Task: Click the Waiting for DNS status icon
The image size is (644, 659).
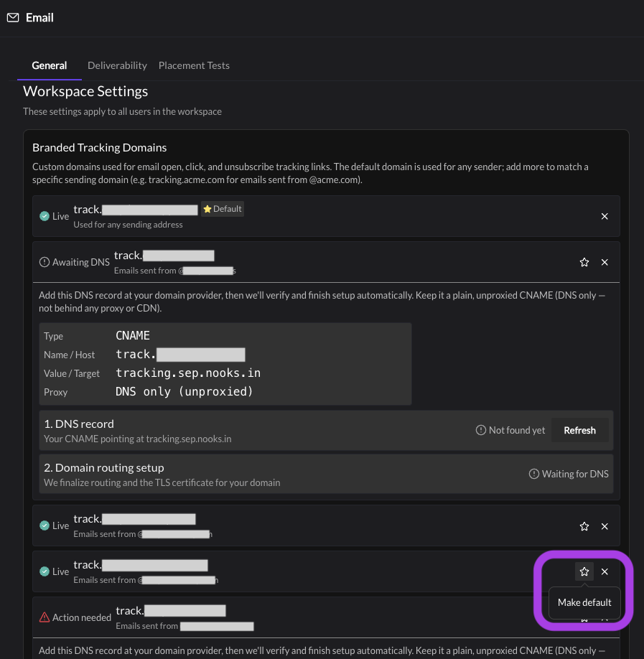Action: (534, 474)
